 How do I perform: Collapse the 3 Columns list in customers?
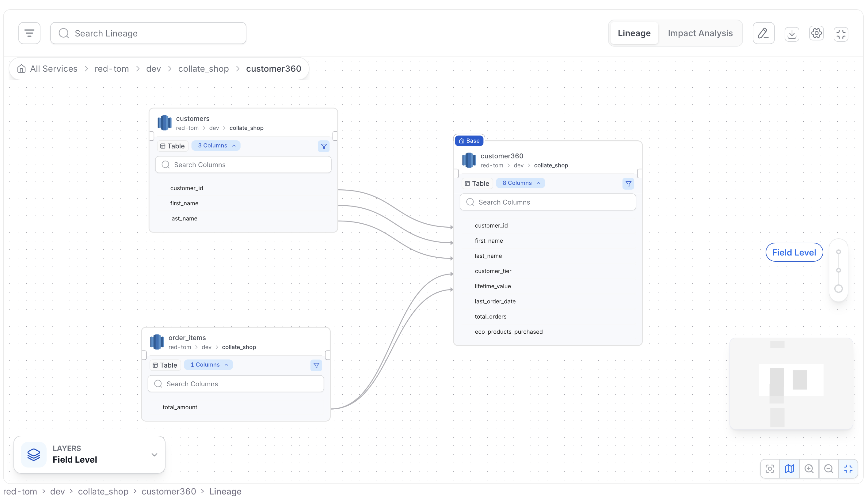pyautogui.click(x=216, y=146)
